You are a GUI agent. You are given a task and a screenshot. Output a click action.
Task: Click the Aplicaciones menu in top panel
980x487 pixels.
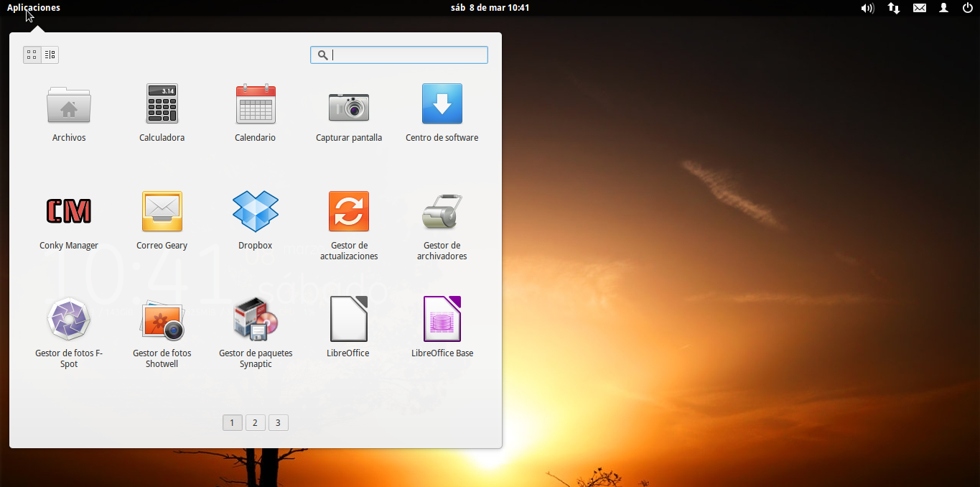pos(34,8)
